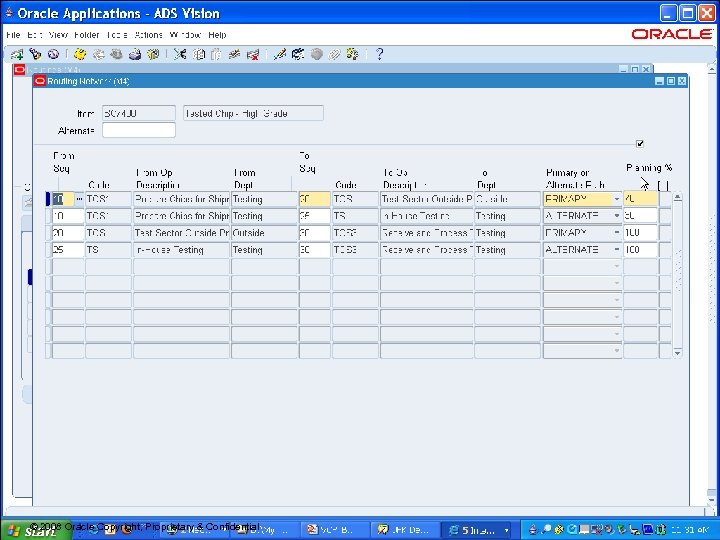This screenshot has width=720, height=540.
Task: Click the Window Help question mark icon
Action: pyautogui.click(x=379, y=54)
